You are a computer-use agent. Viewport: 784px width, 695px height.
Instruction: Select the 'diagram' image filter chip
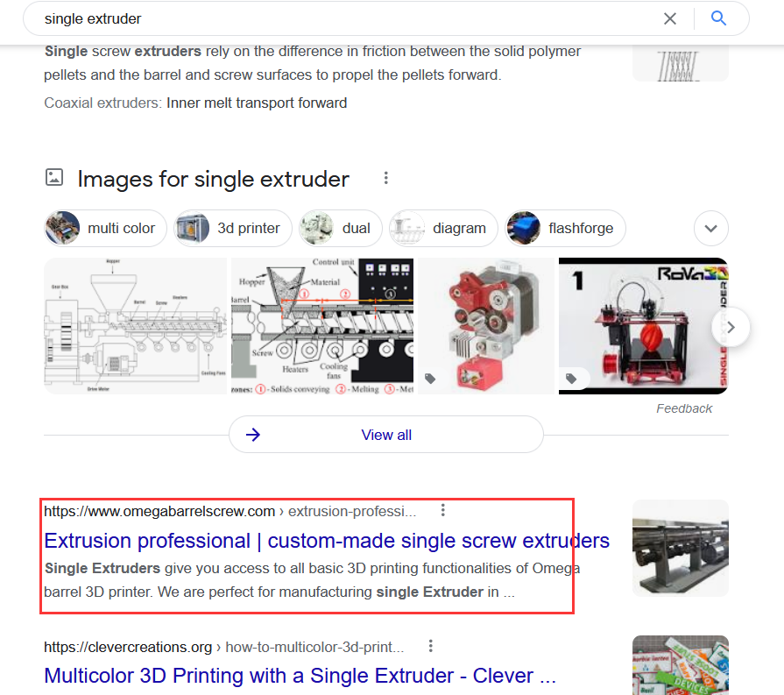tap(443, 228)
